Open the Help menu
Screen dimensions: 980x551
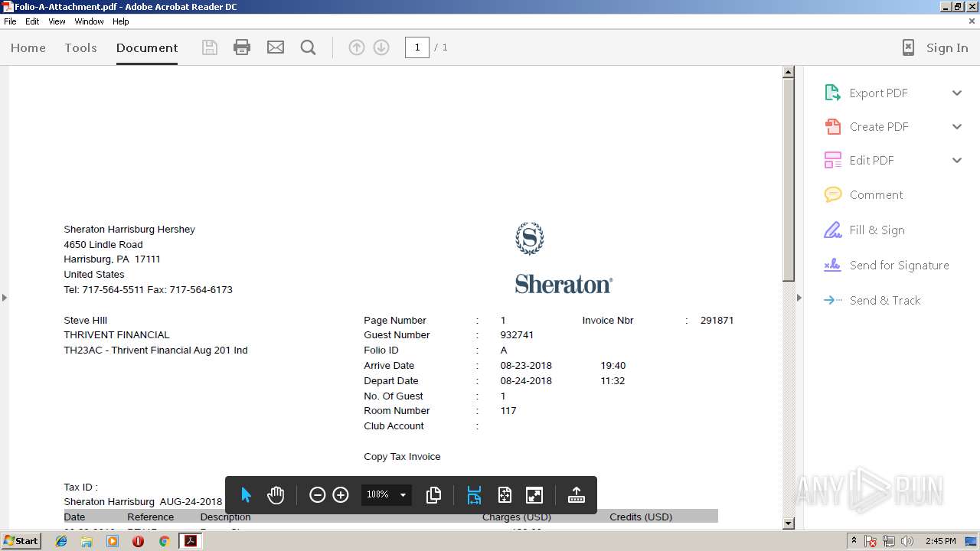click(x=121, y=21)
